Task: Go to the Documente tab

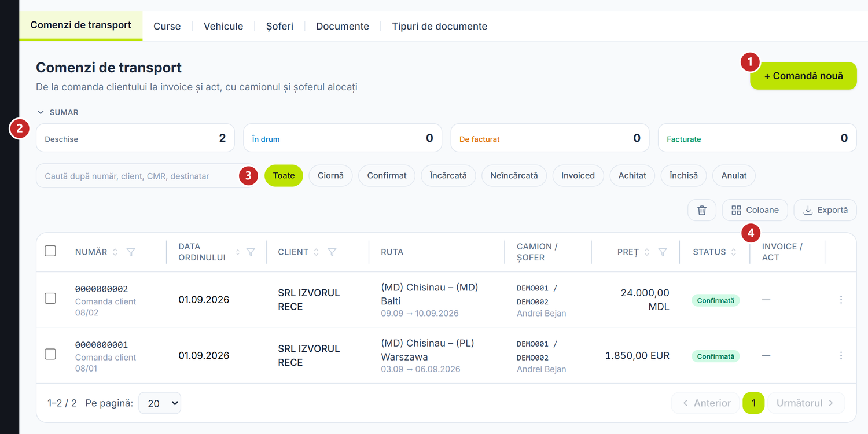Action: pos(343,26)
